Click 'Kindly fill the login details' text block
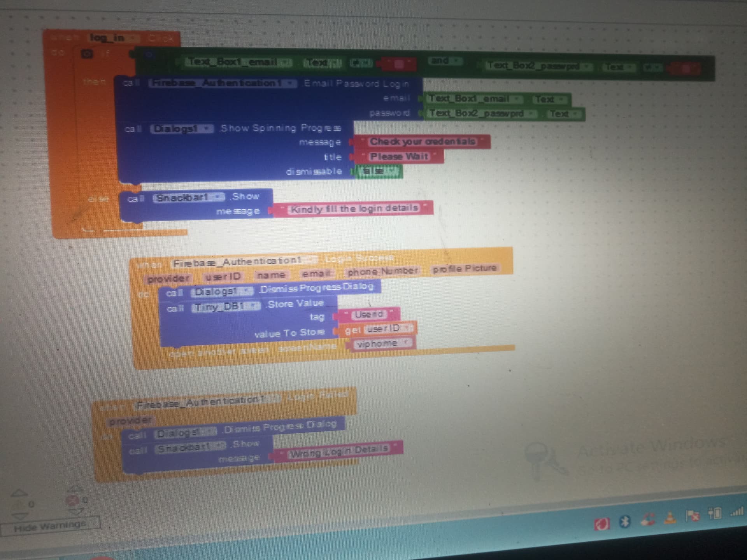Screen dimensions: 747x560 click(354, 209)
